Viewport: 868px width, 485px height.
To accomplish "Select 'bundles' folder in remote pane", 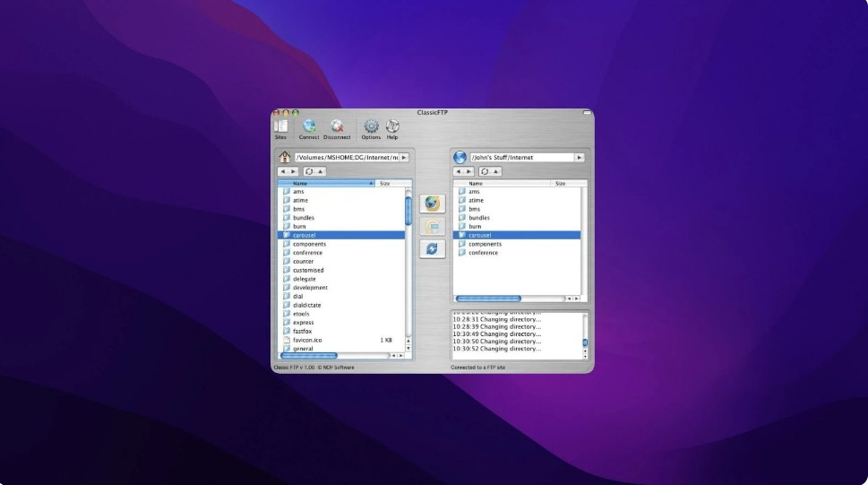I will click(517, 218).
